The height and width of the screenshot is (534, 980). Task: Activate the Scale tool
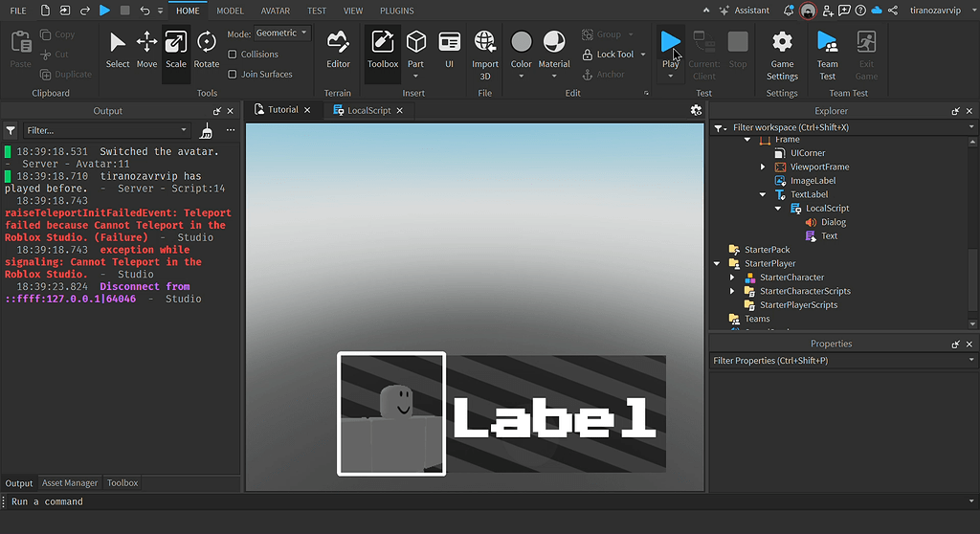pyautogui.click(x=176, y=49)
